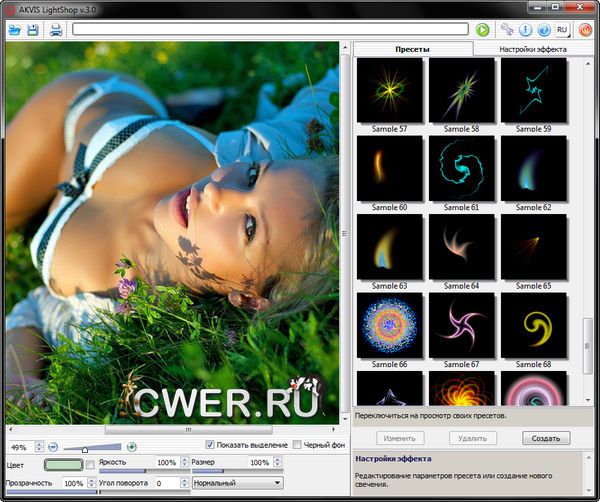Click the Print icon in toolbar
The width and height of the screenshot is (600, 502).
56,30
